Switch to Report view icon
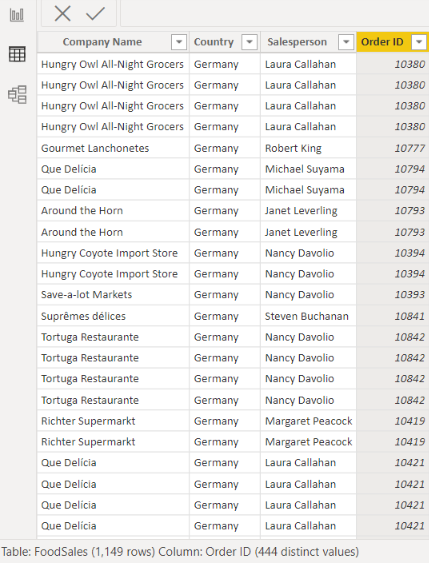 point(17,15)
